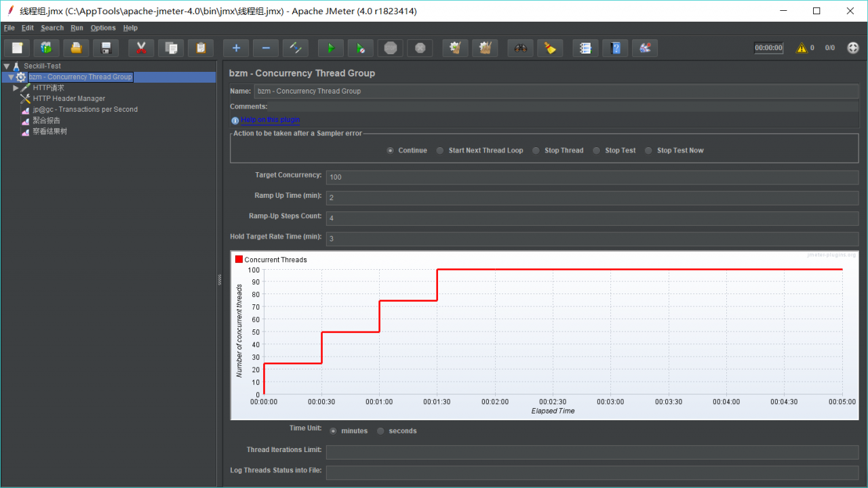This screenshot has width=868, height=488.
Task: Select the Stop Thread radio option
Action: [536, 150]
